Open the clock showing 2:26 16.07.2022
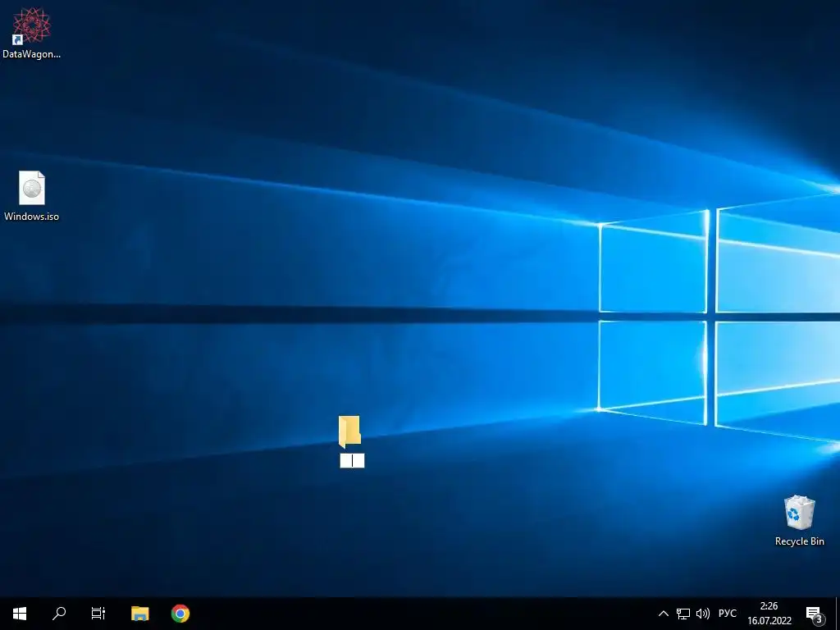Screen dimensions: 840x630 (x=769, y=614)
